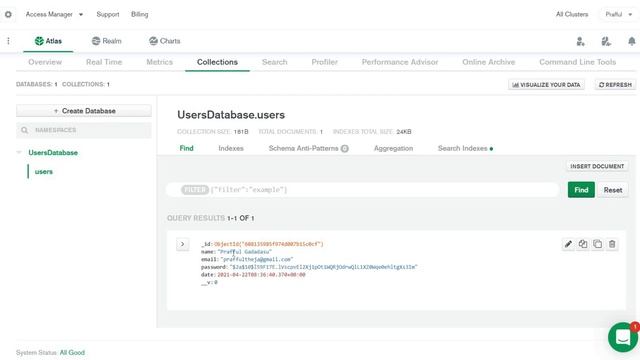Select UsersDatabase in the sidebar
This screenshot has width=640, height=360.
coord(53,153)
